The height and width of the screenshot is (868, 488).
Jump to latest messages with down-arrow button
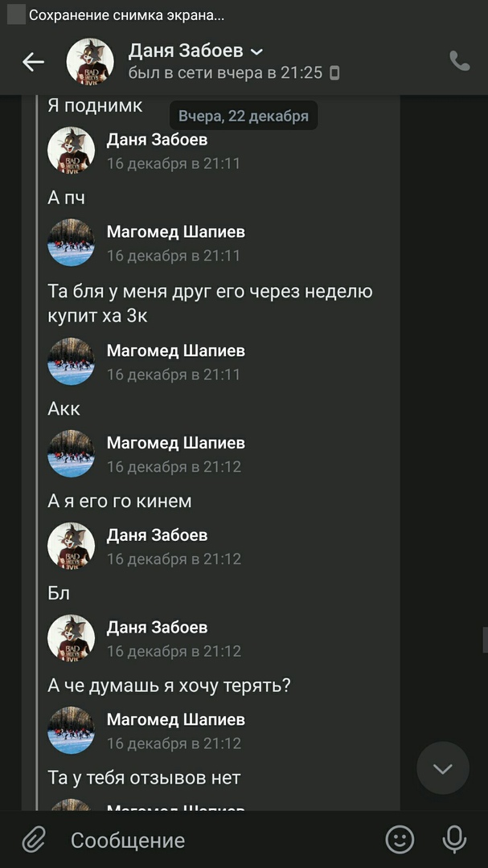tap(443, 768)
